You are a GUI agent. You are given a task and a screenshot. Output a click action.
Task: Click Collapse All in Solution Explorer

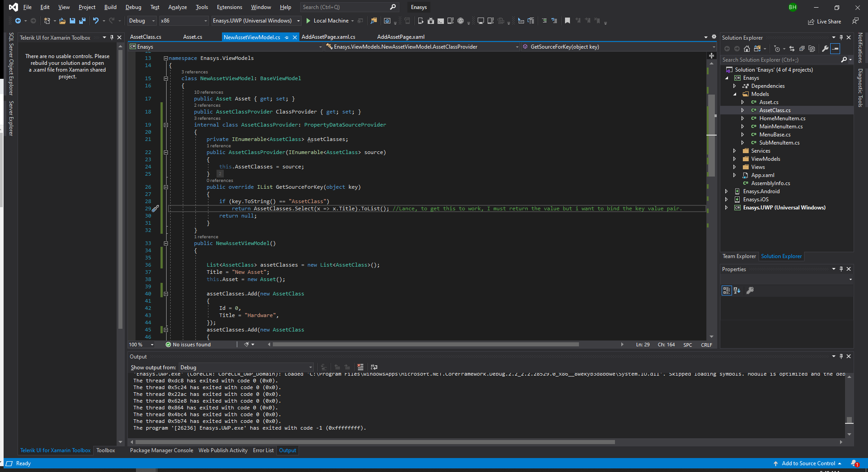click(802, 49)
